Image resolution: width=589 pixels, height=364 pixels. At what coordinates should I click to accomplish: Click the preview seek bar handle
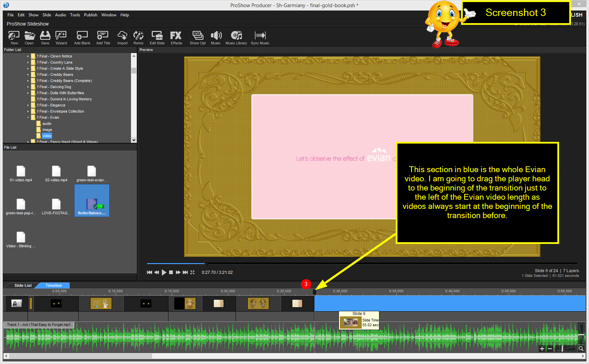point(206,263)
